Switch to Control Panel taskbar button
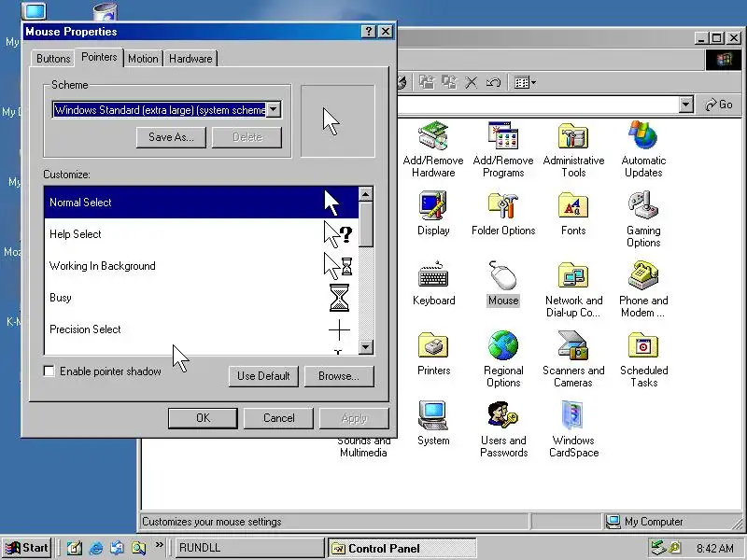Screen dimensions: 747x560 pos(402,548)
